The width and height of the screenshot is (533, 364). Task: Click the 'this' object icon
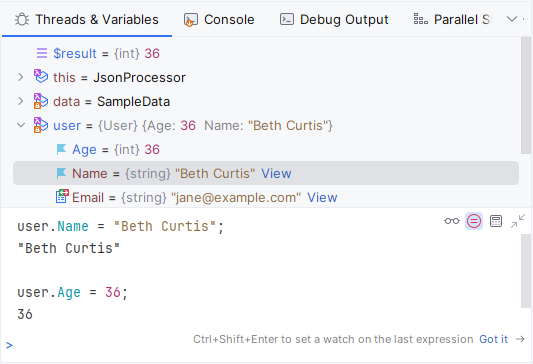(x=41, y=76)
